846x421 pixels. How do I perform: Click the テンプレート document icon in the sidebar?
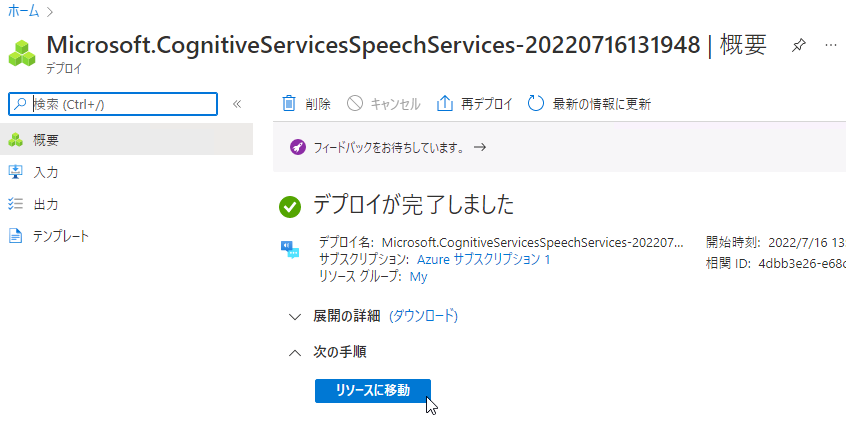tap(16, 236)
